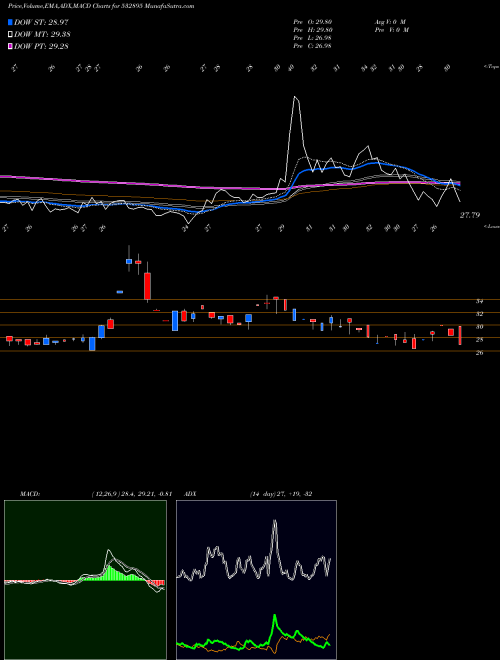The width and height of the screenshot is (500, 660).
Task: Click the green MACD histogram chart panel
Action: 85,580
